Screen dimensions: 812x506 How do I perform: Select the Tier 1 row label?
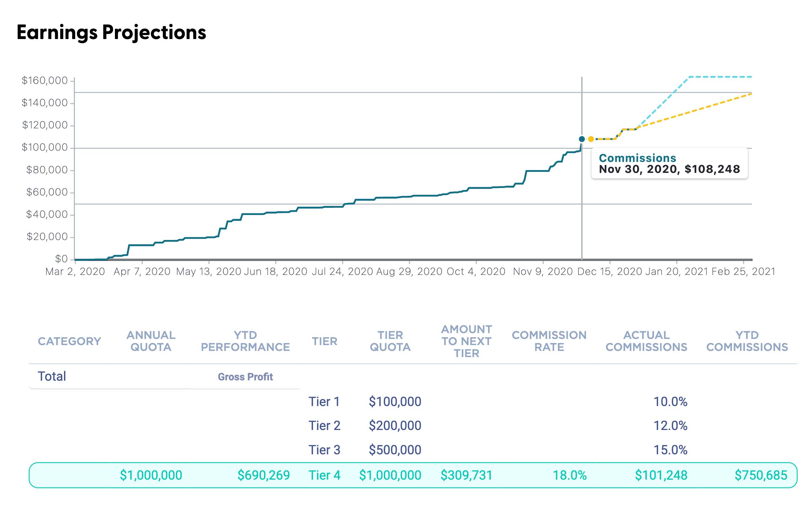(x=324, y=402)
